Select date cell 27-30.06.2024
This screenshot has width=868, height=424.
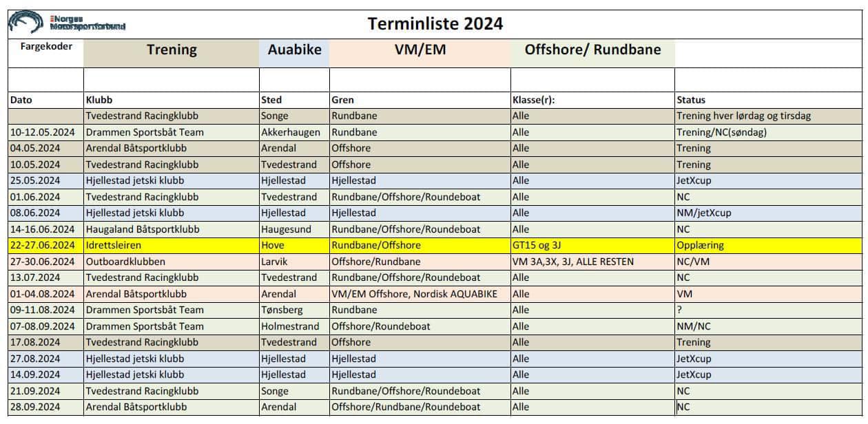pyautogui.click(x=45, y=262)
